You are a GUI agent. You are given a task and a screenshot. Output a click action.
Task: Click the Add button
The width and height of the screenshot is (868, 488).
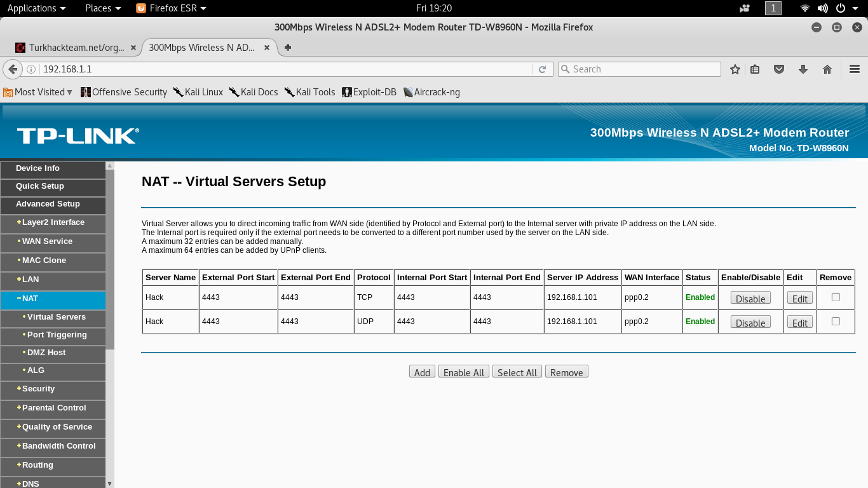[423, 372]
